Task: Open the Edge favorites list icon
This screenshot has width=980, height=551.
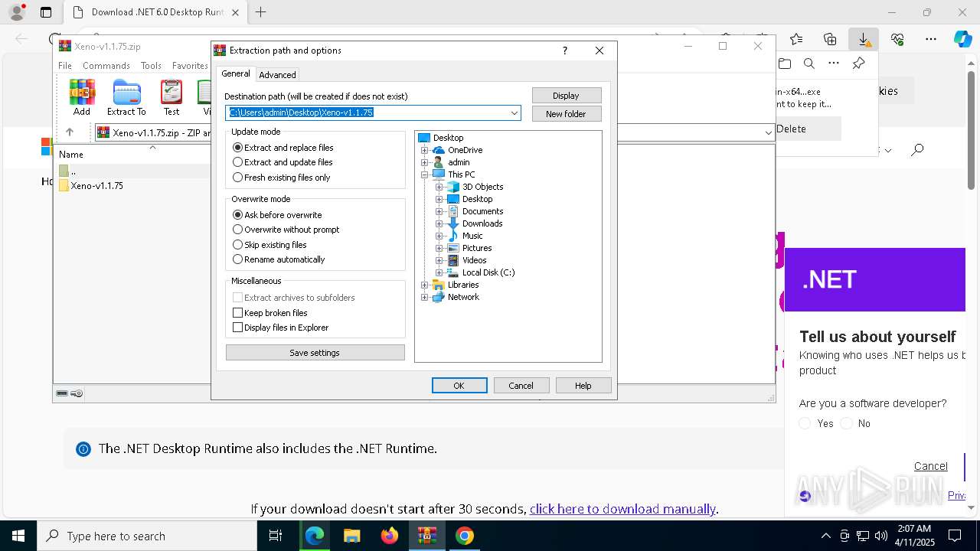Action: pyautogui.click(x=796, y=39)
